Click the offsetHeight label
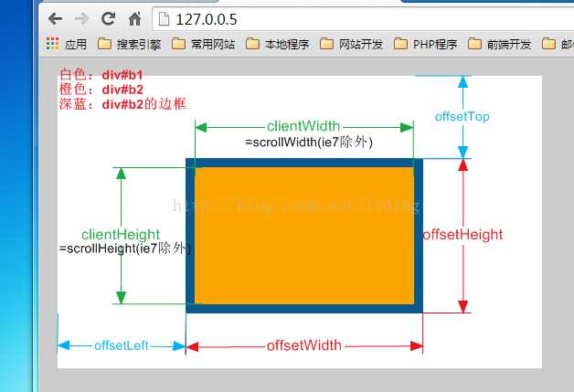574x392 pixels. [462, 234]
